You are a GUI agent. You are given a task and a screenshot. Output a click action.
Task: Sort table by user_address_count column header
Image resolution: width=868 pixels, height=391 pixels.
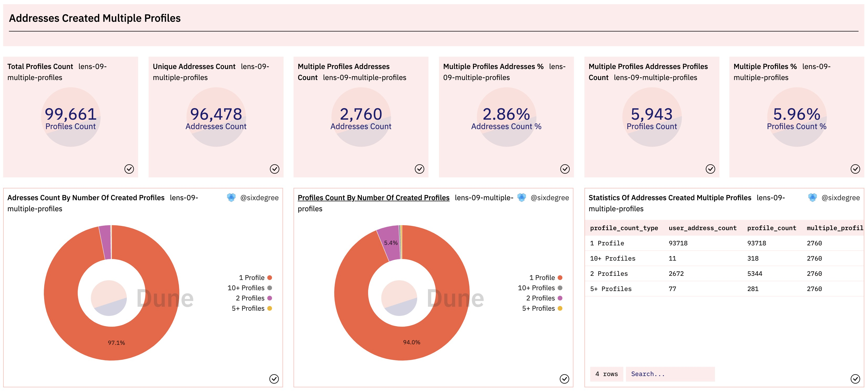point(703,228)
